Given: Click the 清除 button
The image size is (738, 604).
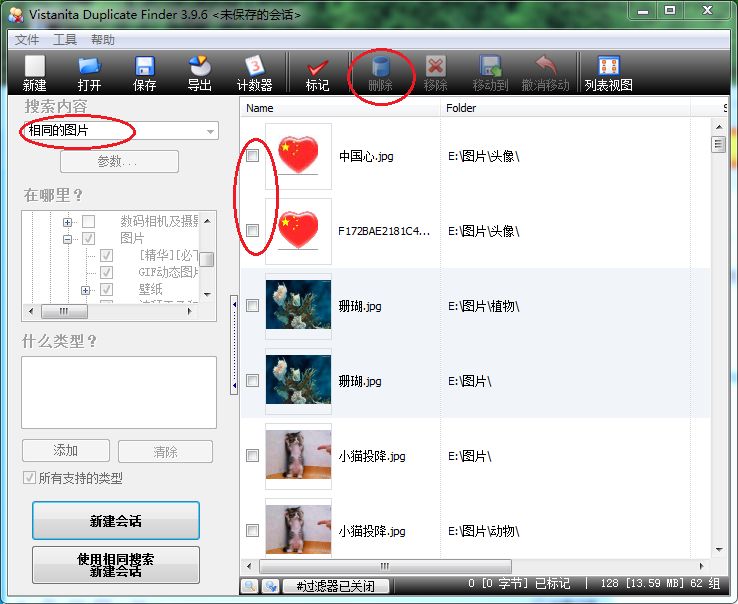Looking at the screenshot, I should [x=165, y=452].
